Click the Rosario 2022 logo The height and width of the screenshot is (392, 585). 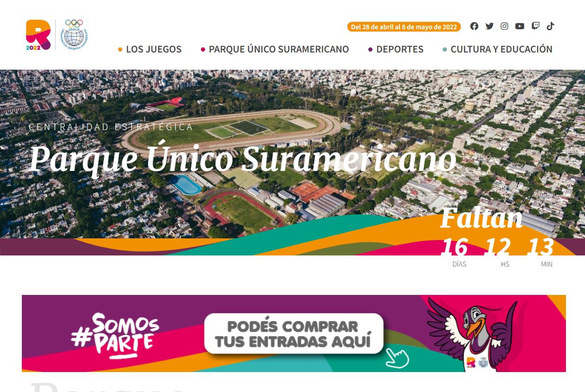39,35
